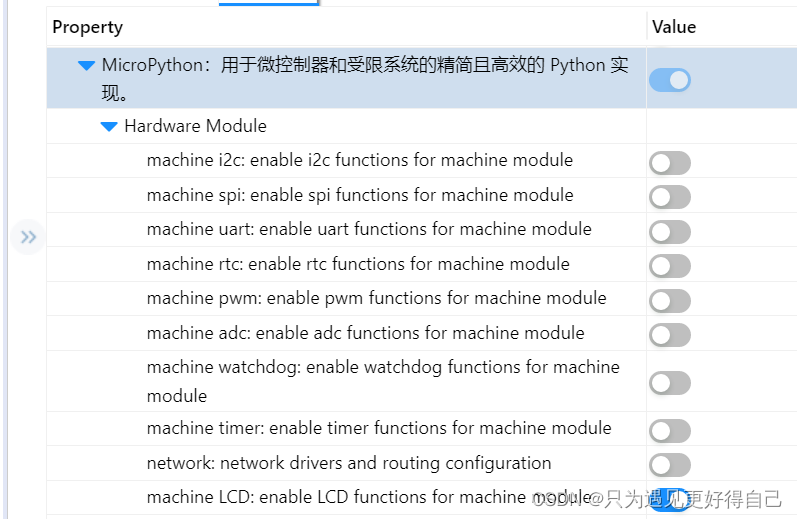The width and height of the screenshot is (797, 519).
Task: Enable the machine adc toggle
Action: point(669,335)
